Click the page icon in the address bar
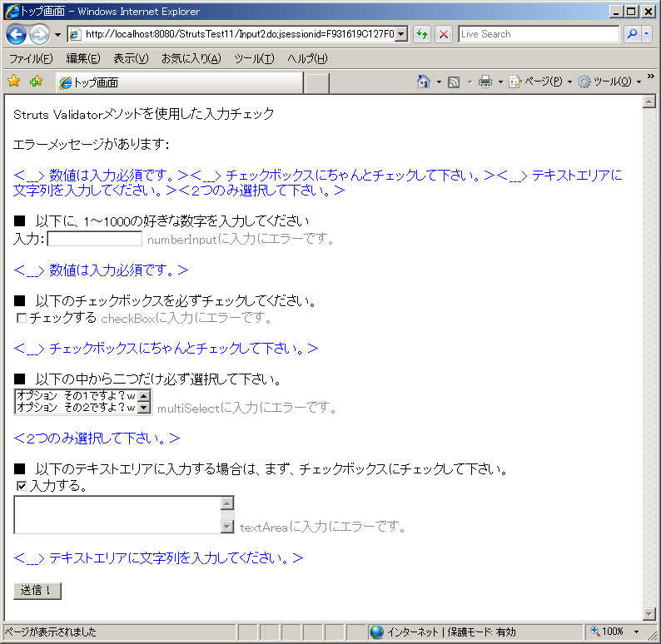661x644 pixels. click(x=75, y=35)
